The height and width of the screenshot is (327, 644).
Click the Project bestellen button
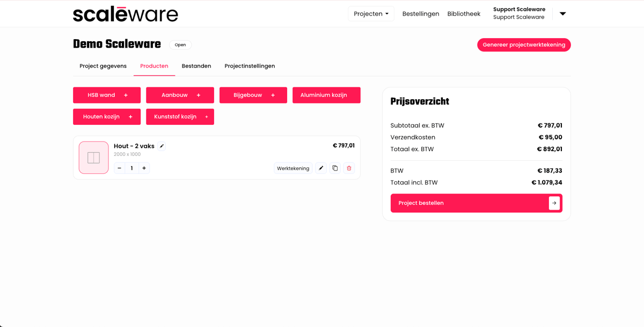[x=477, y=203]
